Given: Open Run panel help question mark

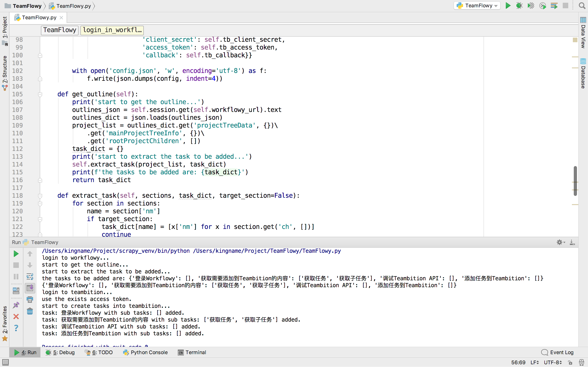Looking at the screenshot, I should (16, 328).
